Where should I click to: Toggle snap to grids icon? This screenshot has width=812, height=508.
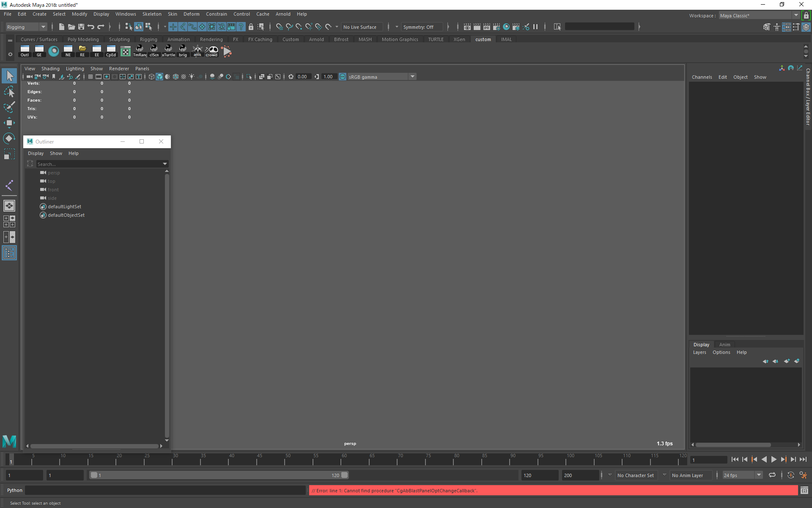click(280, 27)
